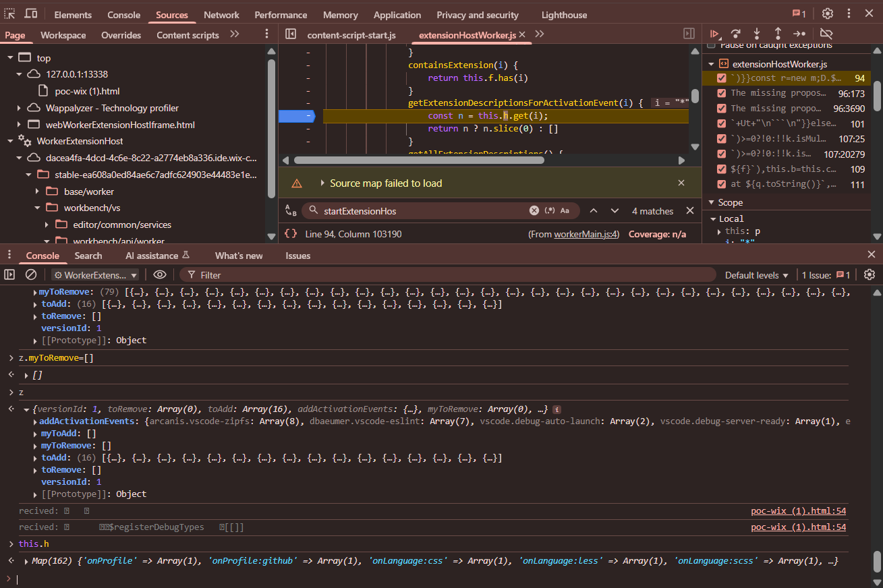Switch to the Application tab

397,15
